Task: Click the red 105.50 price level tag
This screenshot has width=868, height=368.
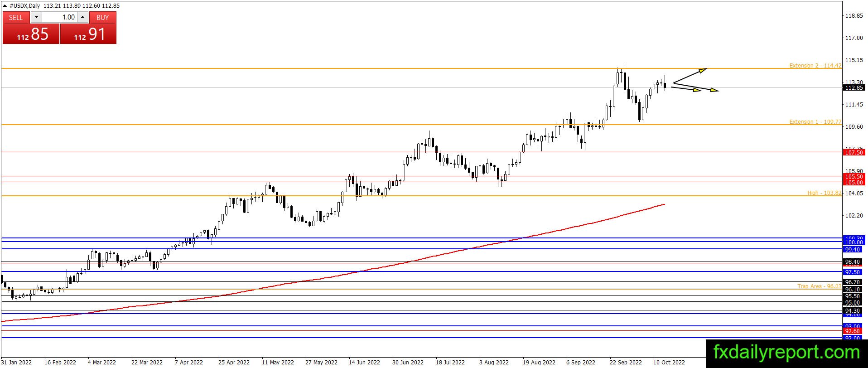Action: (x=854, y=177)
